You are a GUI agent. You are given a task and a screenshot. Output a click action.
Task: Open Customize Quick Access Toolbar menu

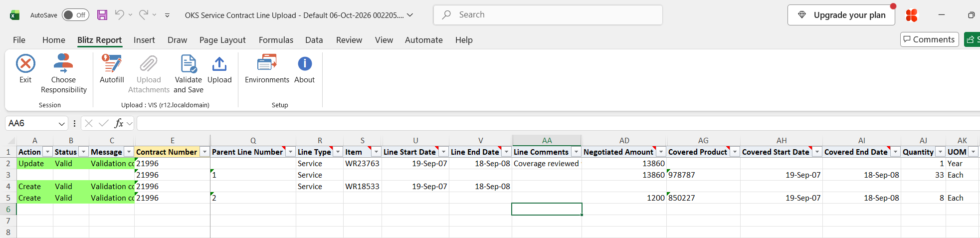167,15
